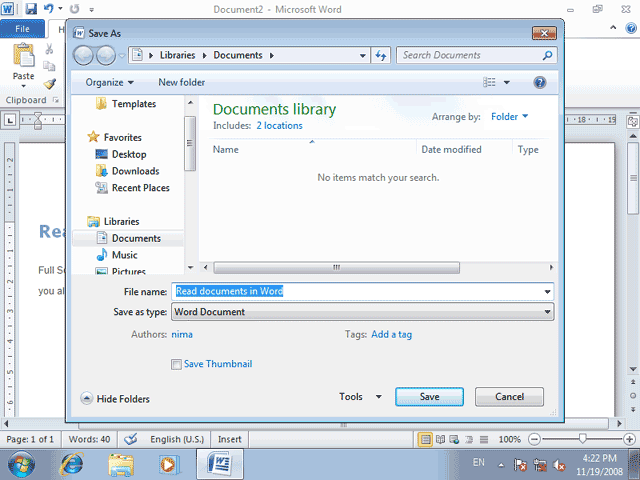
Task: Click the Redo icon in Word title bar
Action: (74, 9)
